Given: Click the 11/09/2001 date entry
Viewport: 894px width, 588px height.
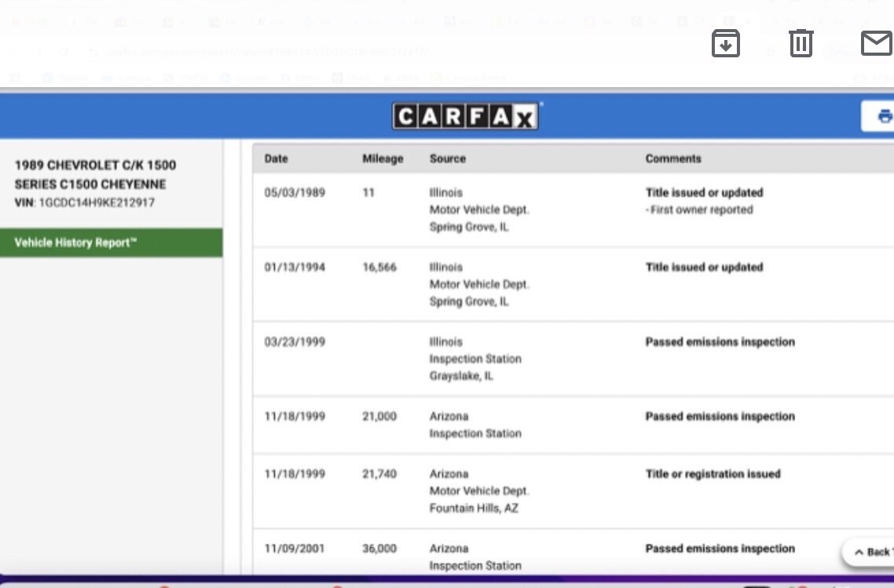Looking at the screenshot, I should coord(294,549).
